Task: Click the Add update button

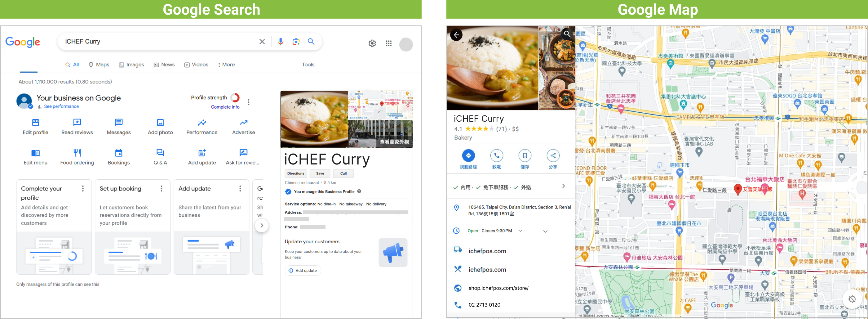Action: pos(303,271)
